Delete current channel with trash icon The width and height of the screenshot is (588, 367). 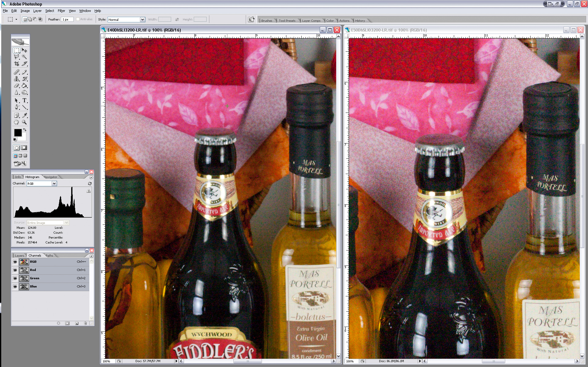click(86, 323)
